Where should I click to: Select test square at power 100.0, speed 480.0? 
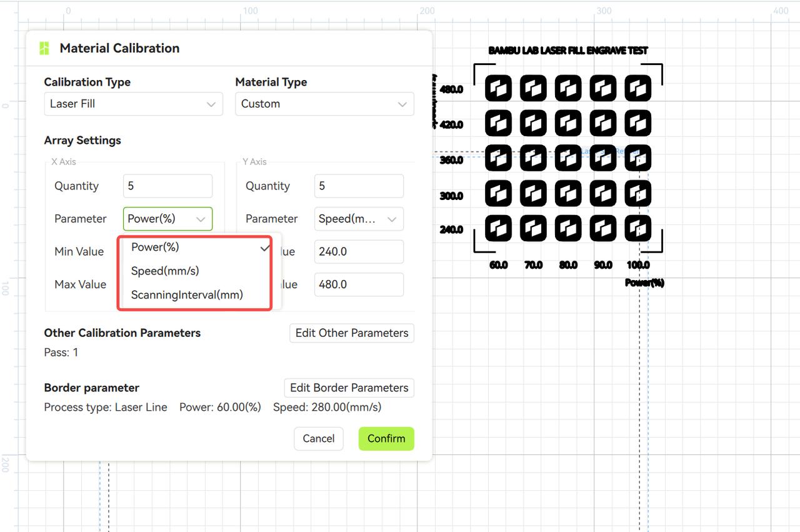[x=638, y=88]
